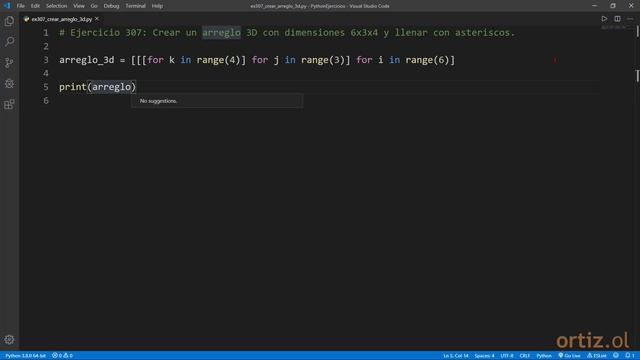Split the editor to the right
The image size is (640, 360).
[x=617, y=19]
